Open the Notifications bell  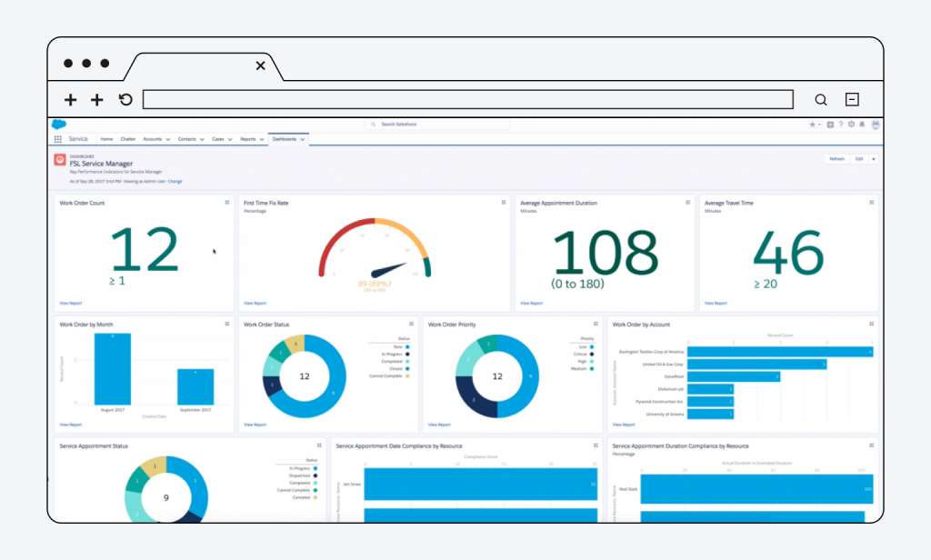[x=862, y=125]
